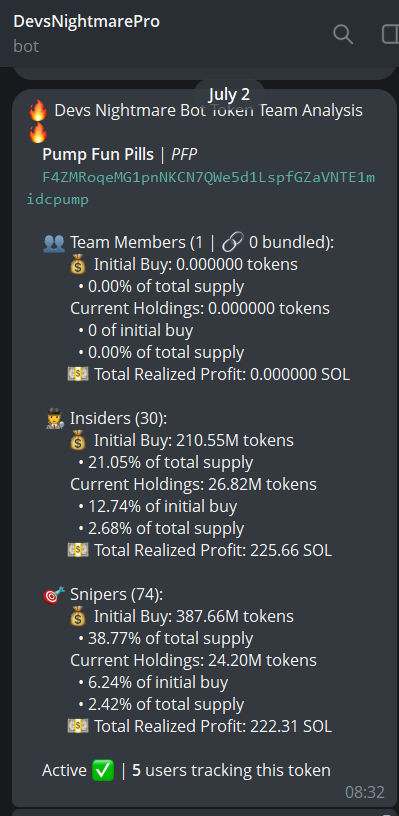Click the fire emoji before Devs Nightmare title

pyautogui.click(x=38, y=111)
